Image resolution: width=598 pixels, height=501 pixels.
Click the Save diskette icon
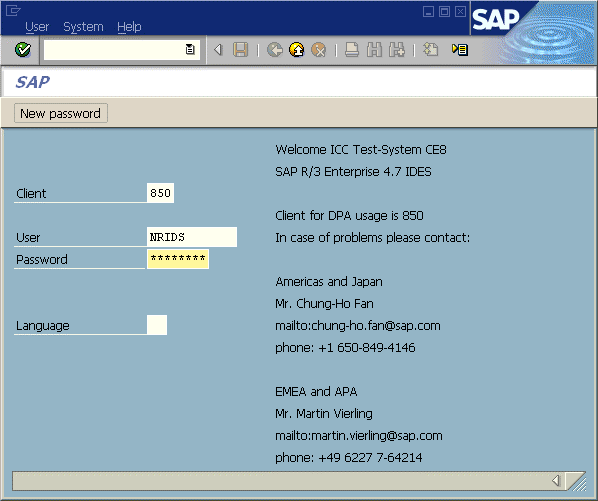(x=240, y=50)
